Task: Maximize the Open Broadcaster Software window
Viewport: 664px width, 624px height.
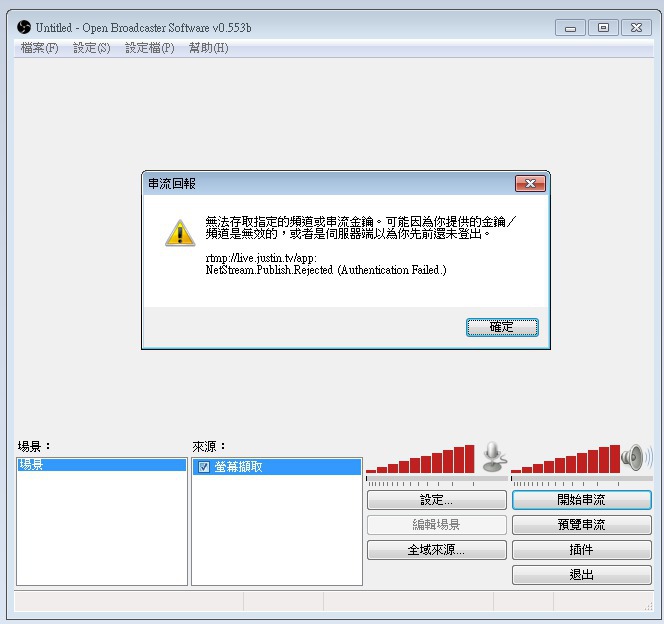Action: [603, 28]
